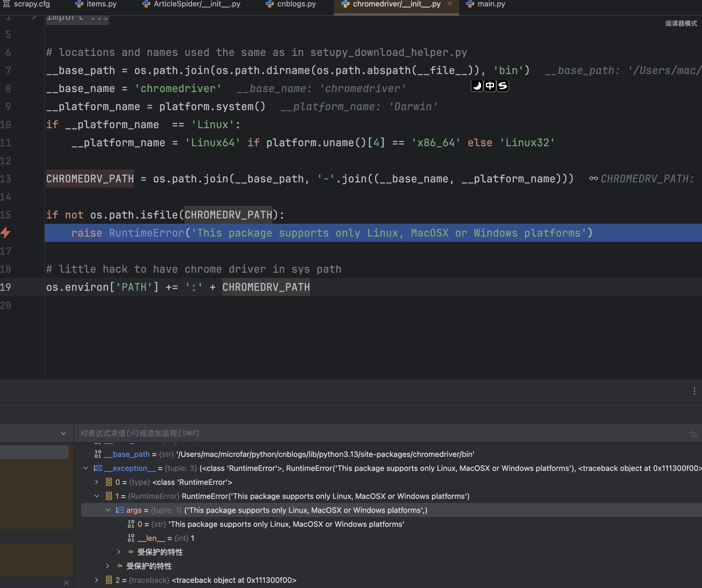Click the reader mode label at editor top right
Screen dimensions: 702x588
(681, 23)
